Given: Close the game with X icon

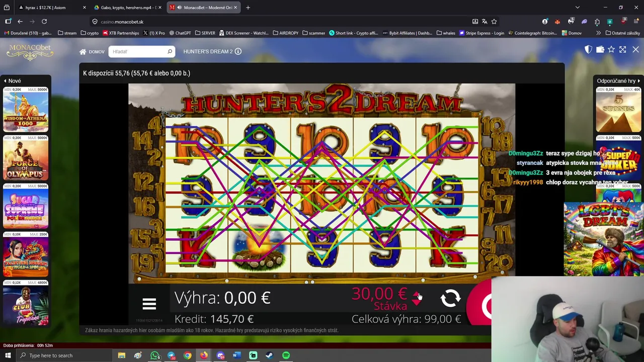Looking at the screenshot, I should pos(635,49).
